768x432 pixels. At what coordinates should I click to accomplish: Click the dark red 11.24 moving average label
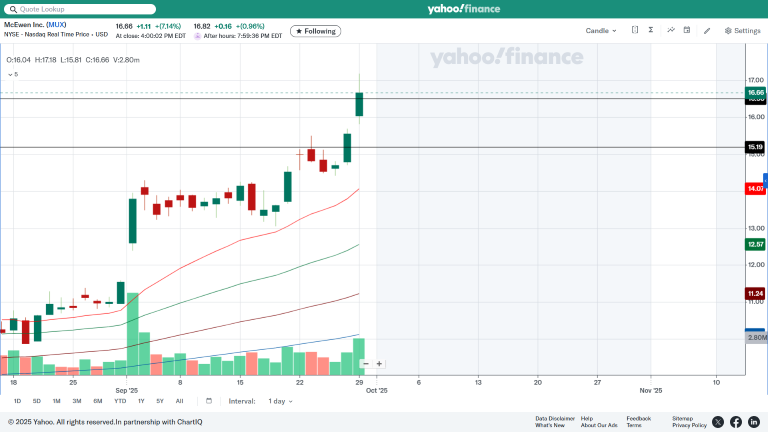[755, 293]
